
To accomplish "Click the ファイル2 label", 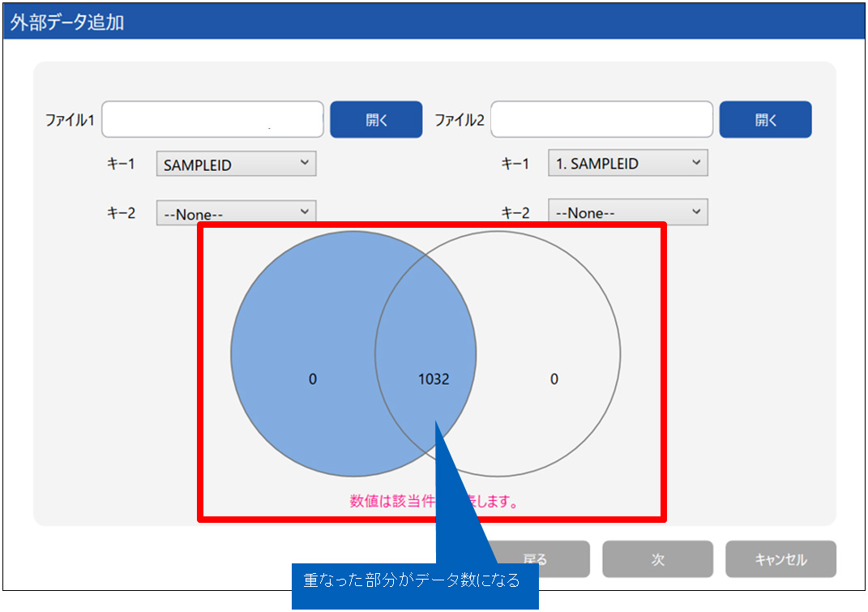I will [x=459, y=121].
